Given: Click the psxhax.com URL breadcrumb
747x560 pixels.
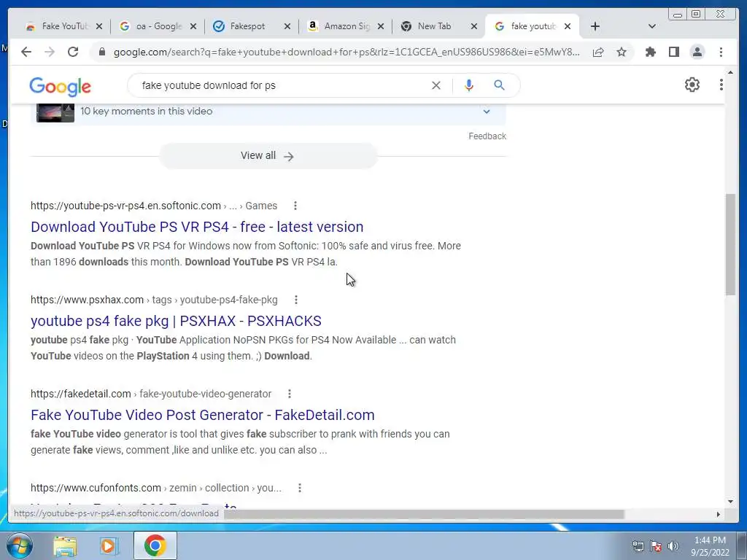Looking at the screenshot, I should 154,300.
